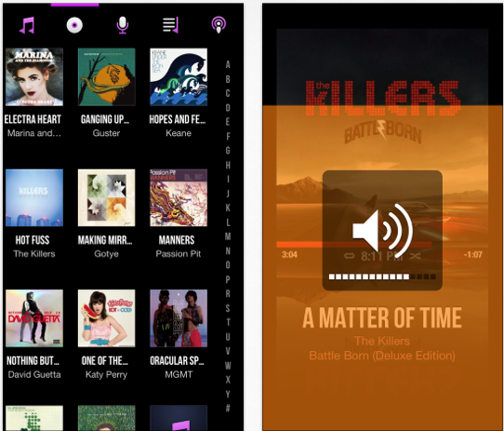Open the Podcasts icon

219,25
